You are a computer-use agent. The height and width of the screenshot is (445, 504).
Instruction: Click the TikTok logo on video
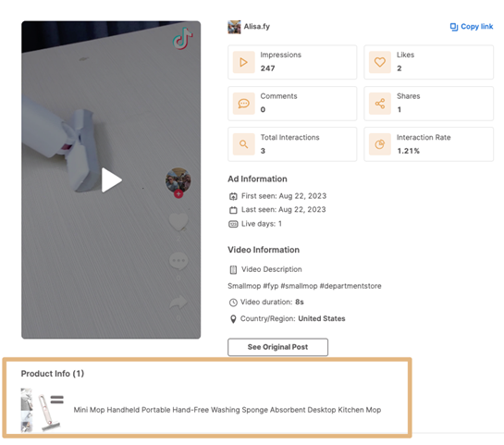click(x=182, y=39)
